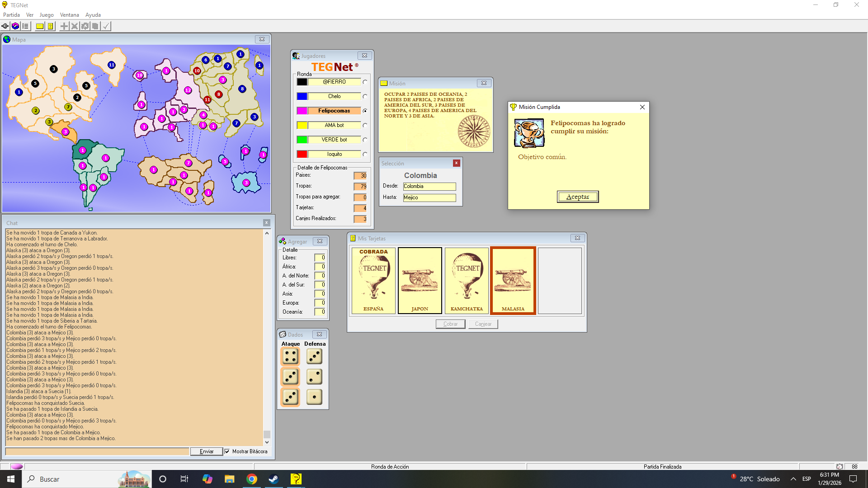
Task: Select the radio button next to AMA bot
Action: (365, 125)
